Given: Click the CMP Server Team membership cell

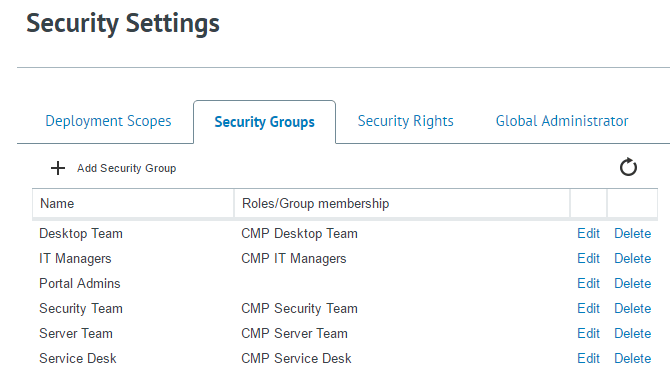Looking at the screenshot, I should (x=294, y=333).
